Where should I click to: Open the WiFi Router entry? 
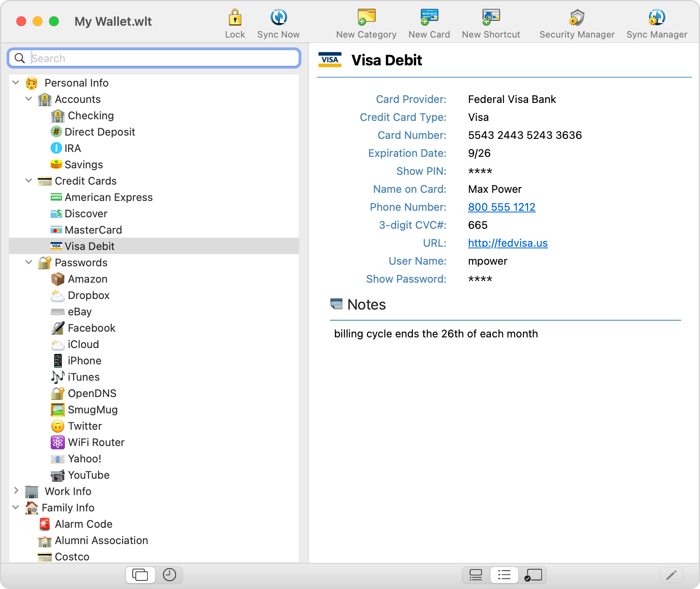[x=154, y=442]
